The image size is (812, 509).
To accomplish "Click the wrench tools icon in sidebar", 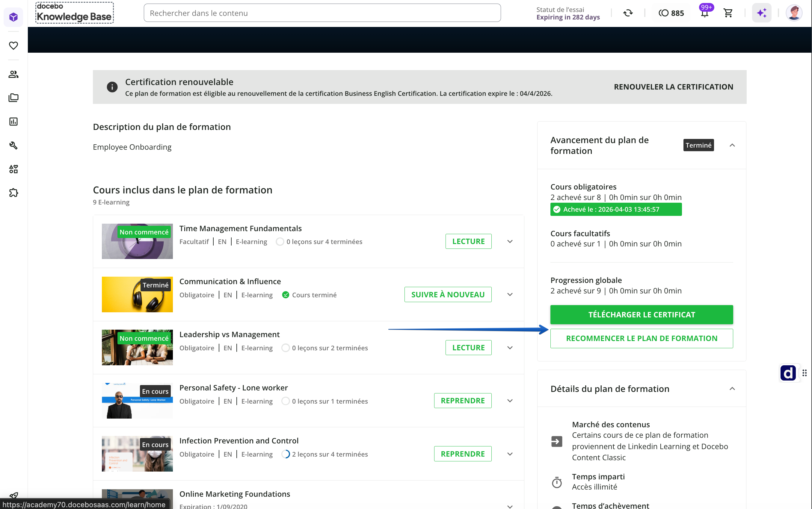I will click(x=13, y=145).
